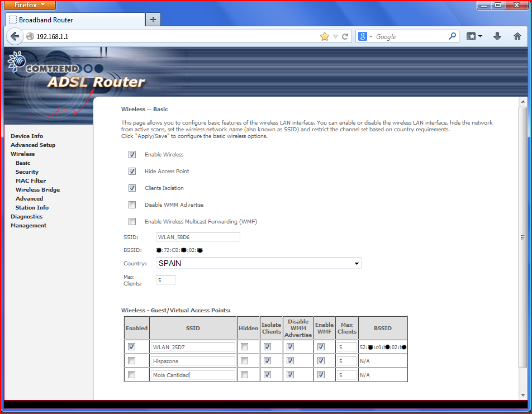Screen dimensions: 532x414
Task: Click the main SSID text field
Action: click(x=198, y=237)
